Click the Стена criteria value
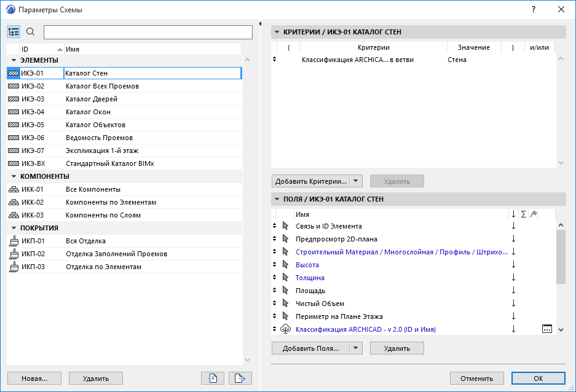 pyautogui.click(x=457, y=60)
